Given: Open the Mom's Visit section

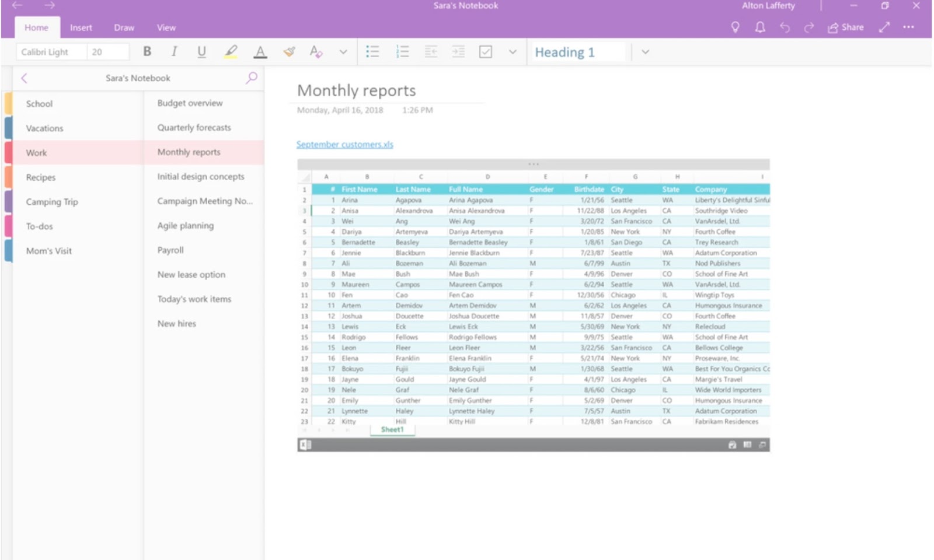Looking at the screenshot, I should pyautogui.click(x=78, y=250).
